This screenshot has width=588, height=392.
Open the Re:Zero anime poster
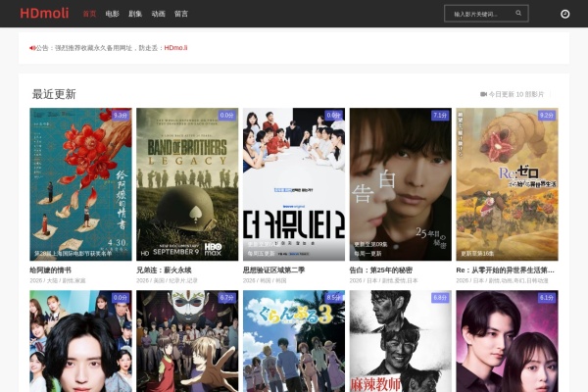pyautogui.click(x=507, y=184)
